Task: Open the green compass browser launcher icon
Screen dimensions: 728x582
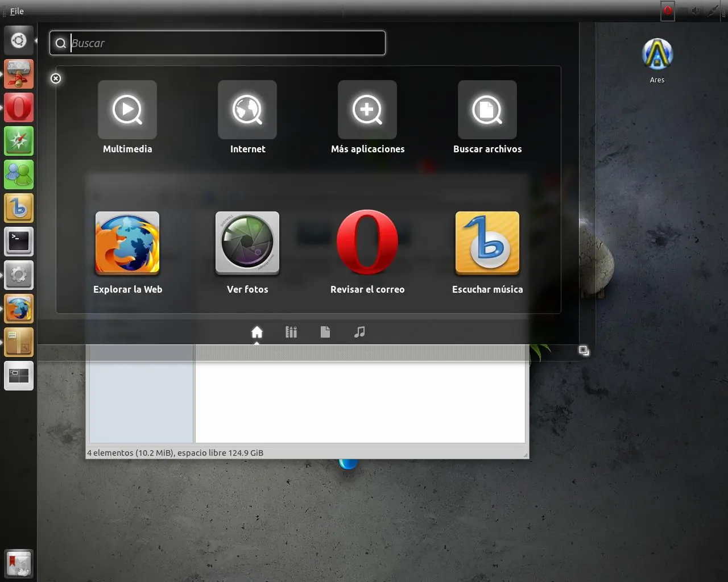Action: point(19,141)
